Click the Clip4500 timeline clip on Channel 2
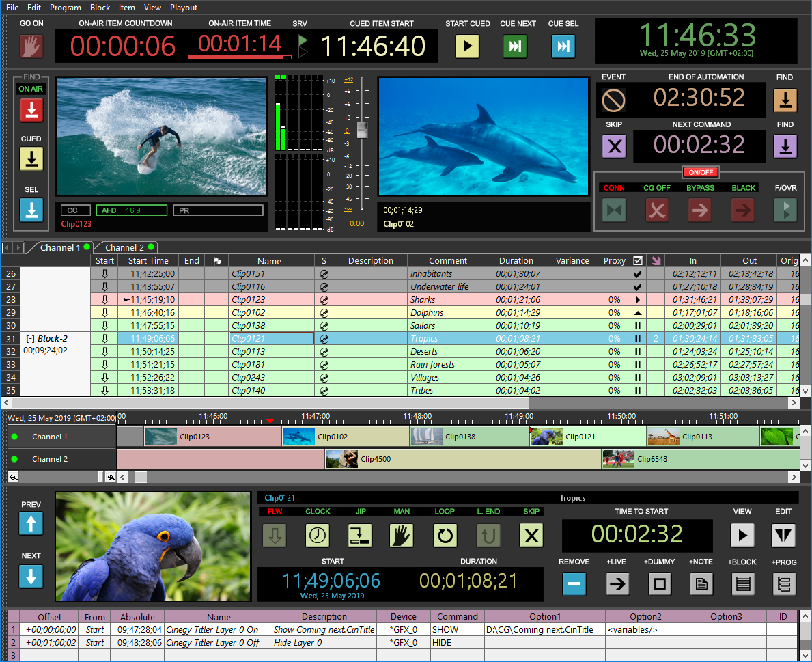Screen dimensions: 812x662 pyautogui.click(x=463, y=459)
